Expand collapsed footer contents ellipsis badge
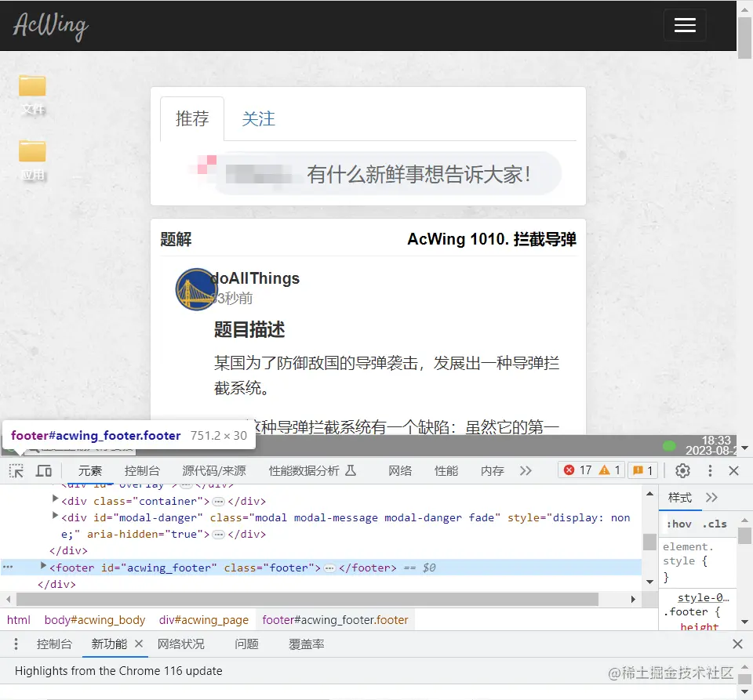Image resolution: width=753 pixels, height=700 pixels. point(329,568)
